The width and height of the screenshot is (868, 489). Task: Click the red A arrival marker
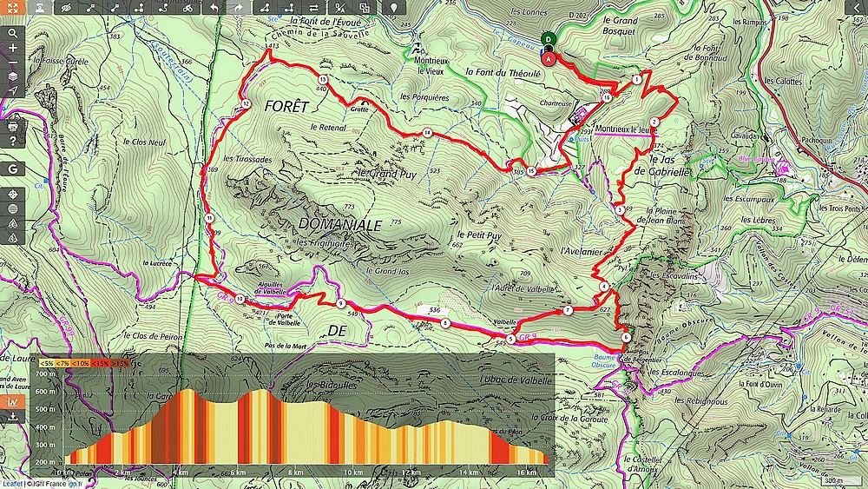point(548,59)
